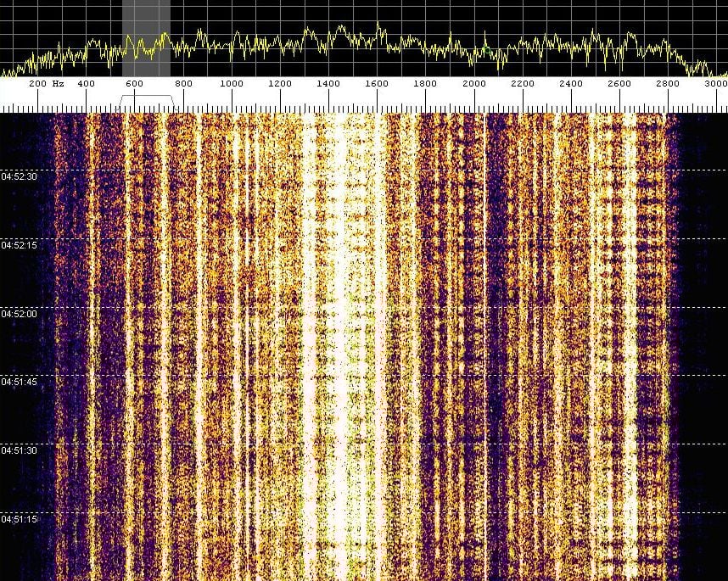The width and height of the screenshot is (728, 581).
Task: Click the 1600 Hz frequency label
Action: pos(377,83)
